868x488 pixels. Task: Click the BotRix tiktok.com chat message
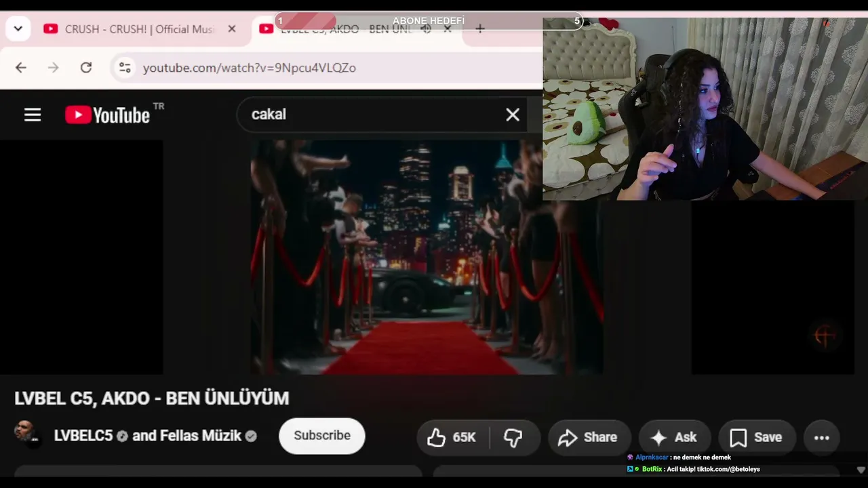pos(694,469)
